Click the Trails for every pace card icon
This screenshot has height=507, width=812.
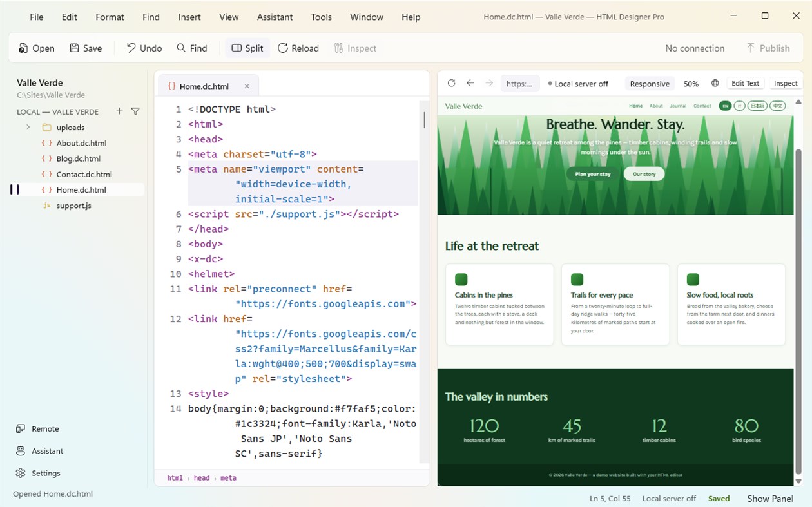pos(577,280)
